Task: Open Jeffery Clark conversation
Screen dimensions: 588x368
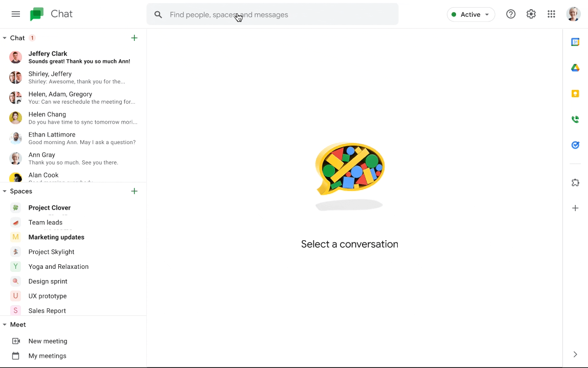Action: click(73, 57)
